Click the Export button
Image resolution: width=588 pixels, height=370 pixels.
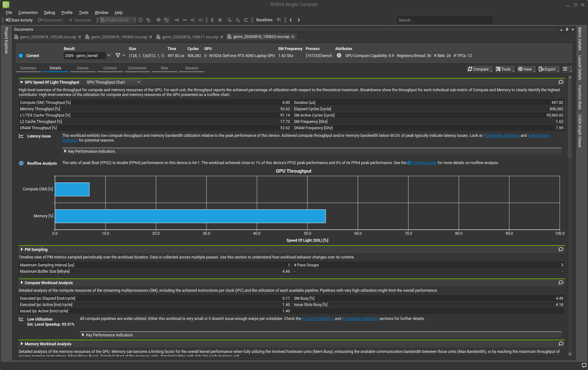point(548,69)
